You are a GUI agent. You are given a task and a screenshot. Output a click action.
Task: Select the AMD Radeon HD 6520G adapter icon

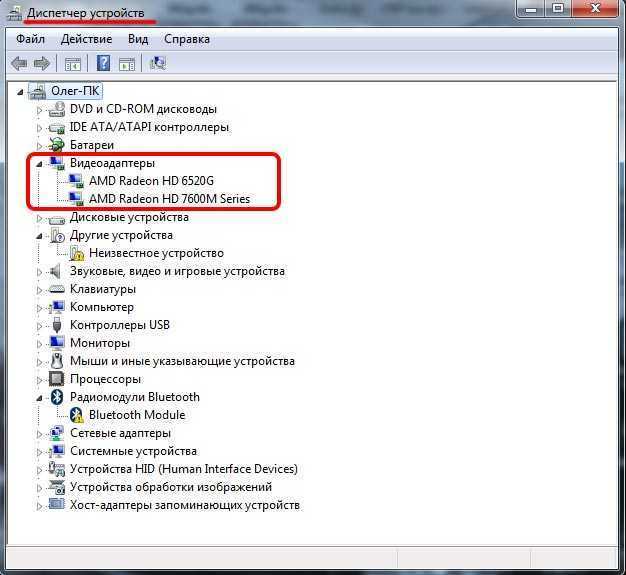click(76, 181)
